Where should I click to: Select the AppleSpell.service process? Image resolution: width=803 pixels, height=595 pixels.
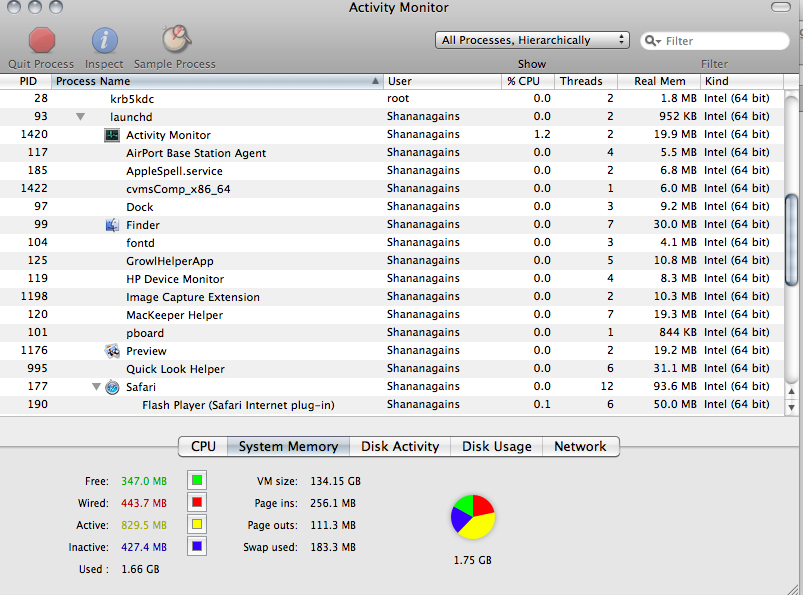[392, 171]
